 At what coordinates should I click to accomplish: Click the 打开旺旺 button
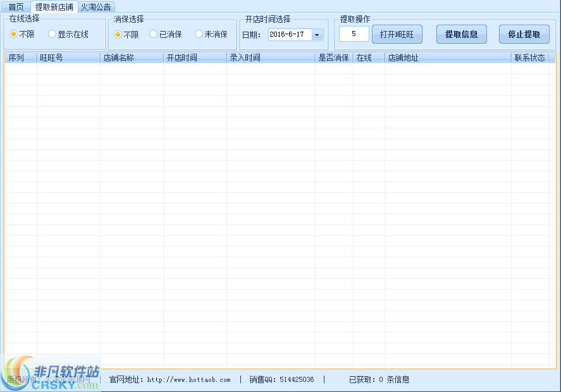(x=397, y=34)
